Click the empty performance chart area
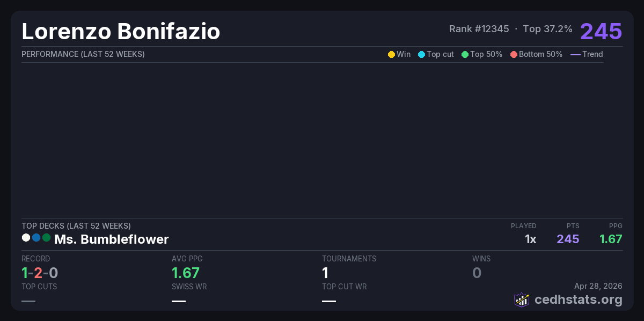The height and width of the screenshot is (321, 644). 312,140
